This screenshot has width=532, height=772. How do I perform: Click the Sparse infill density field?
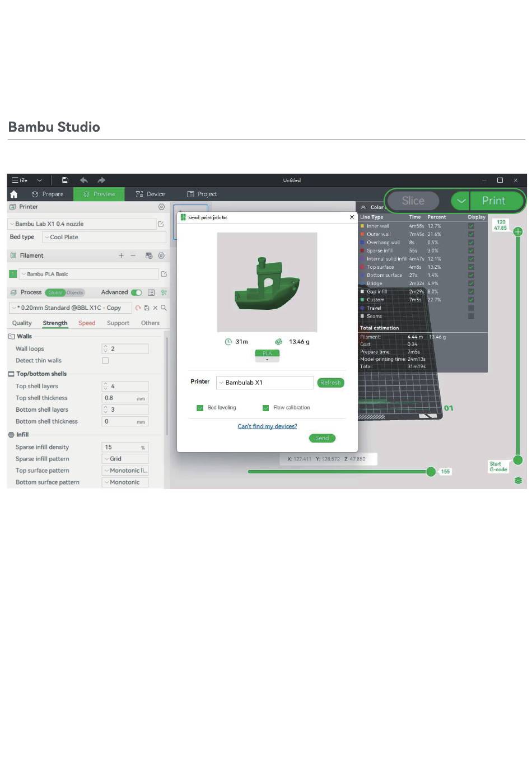(125, 447)
